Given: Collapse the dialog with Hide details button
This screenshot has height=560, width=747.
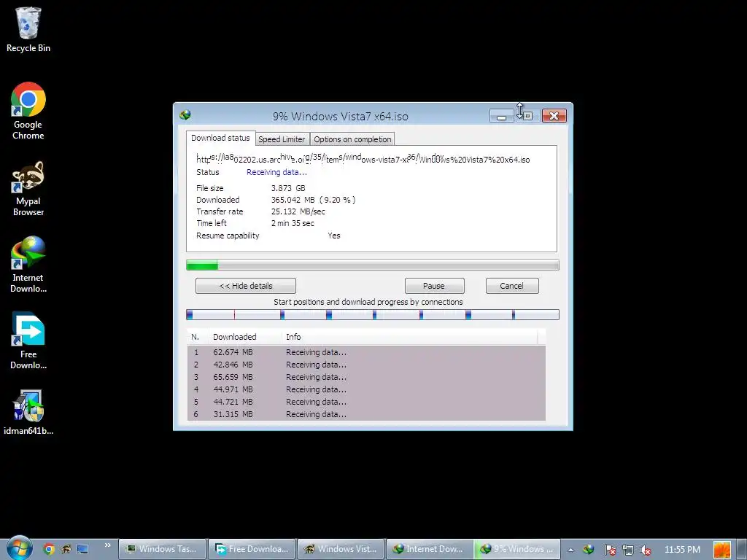Looking at the screenshot, I should pos(246,286).
